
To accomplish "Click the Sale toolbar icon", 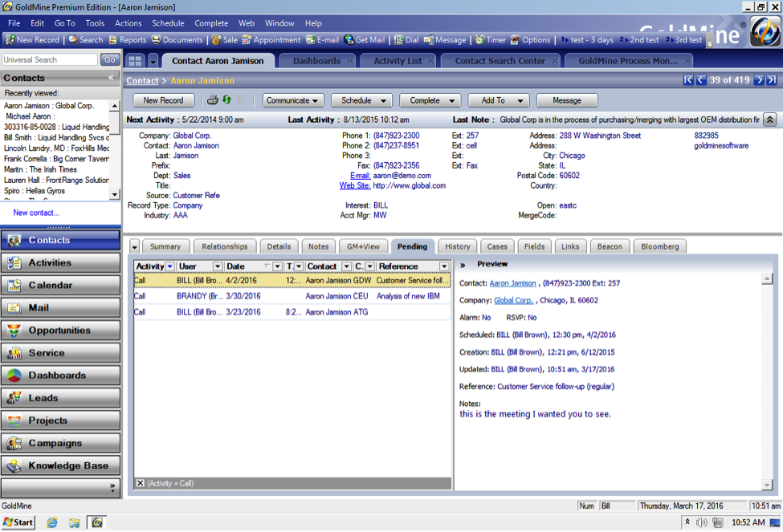I will point(224,39).
